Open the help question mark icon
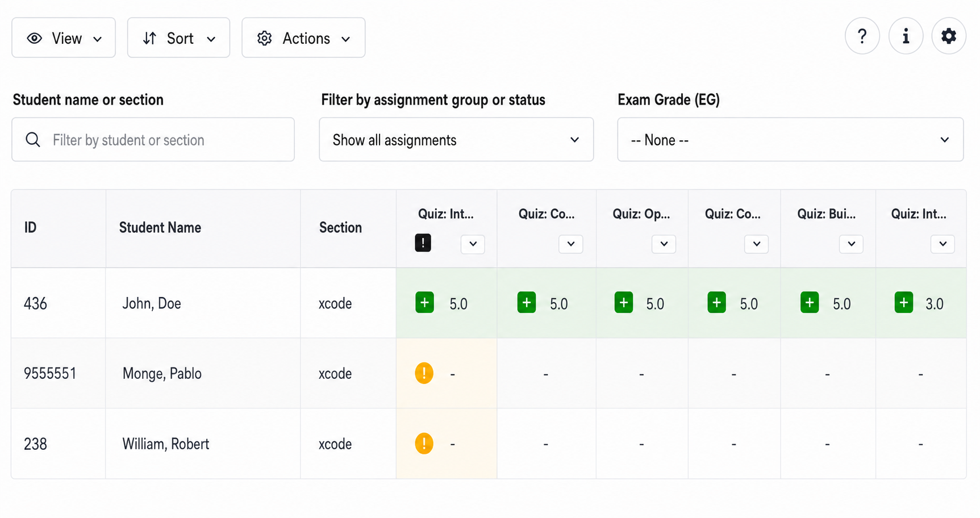 (862, 36)
